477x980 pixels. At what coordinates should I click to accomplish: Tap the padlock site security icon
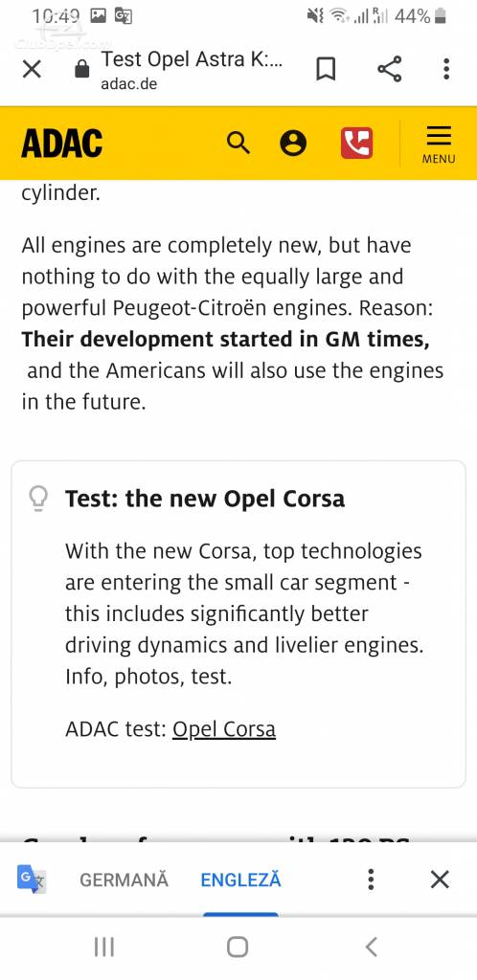(82, 68)
